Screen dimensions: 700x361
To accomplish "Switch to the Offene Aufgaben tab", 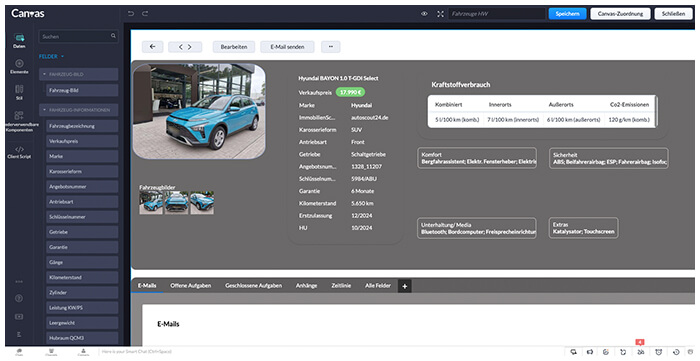I will pos(191,286).
